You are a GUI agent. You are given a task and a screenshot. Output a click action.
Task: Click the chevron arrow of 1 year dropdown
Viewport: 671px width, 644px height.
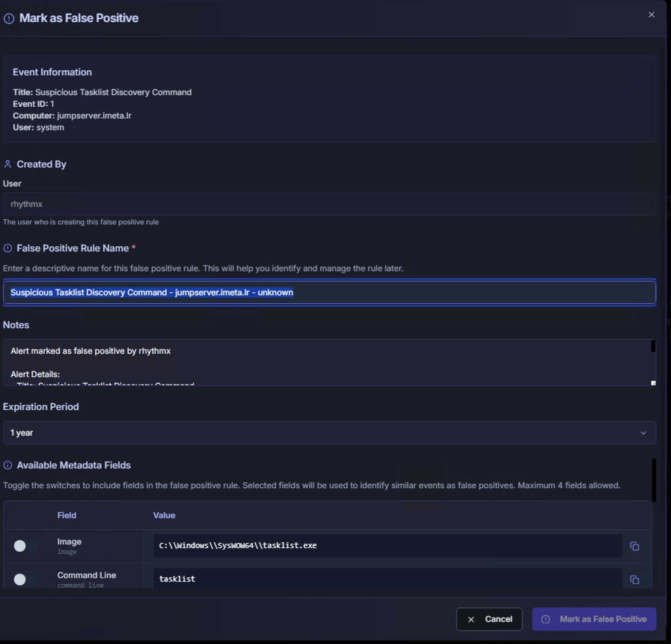pyautogui.click(x=643, y=433)
